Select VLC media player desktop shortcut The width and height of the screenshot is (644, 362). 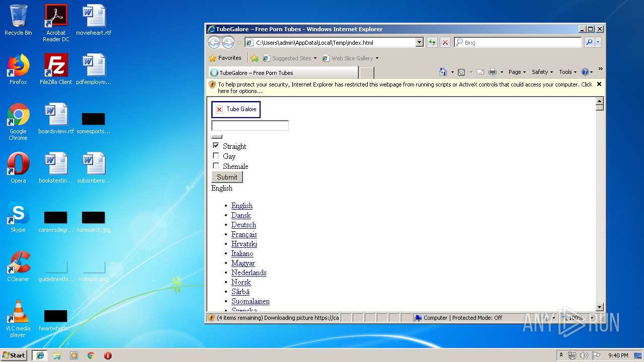pyautogui.click(x=18, y=319)
